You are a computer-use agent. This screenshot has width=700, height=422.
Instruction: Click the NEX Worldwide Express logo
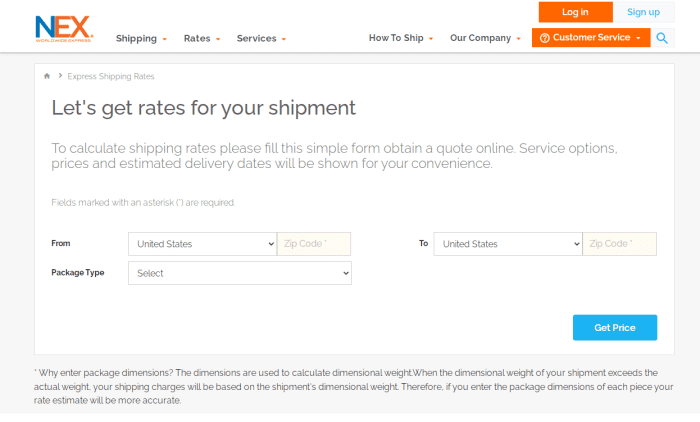pos(64,29)
